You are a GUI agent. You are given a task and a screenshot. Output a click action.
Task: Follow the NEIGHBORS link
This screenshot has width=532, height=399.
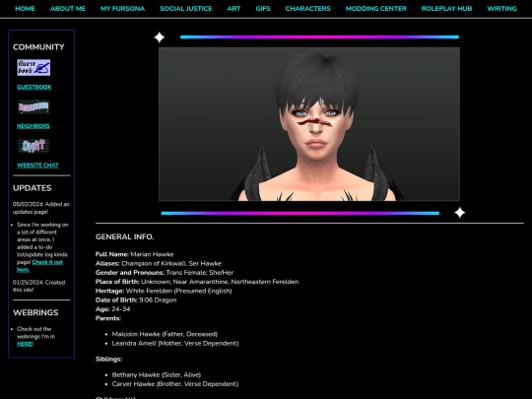tap(33, 126)
